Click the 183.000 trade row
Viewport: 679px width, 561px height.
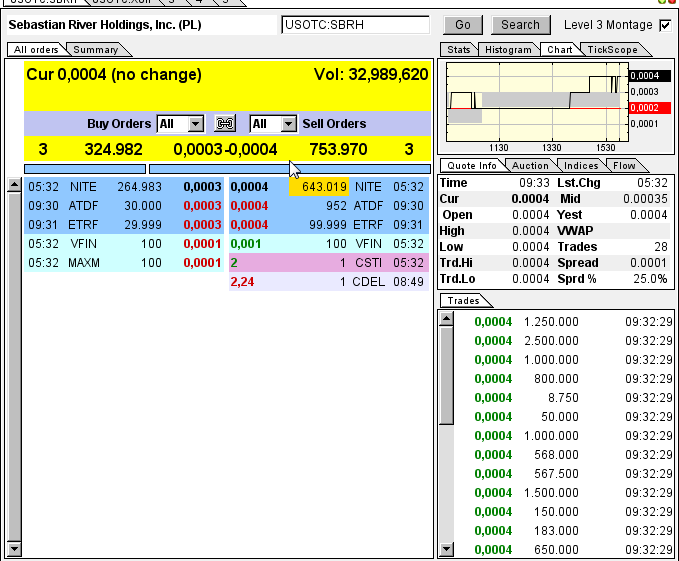[x=565, y=531]
